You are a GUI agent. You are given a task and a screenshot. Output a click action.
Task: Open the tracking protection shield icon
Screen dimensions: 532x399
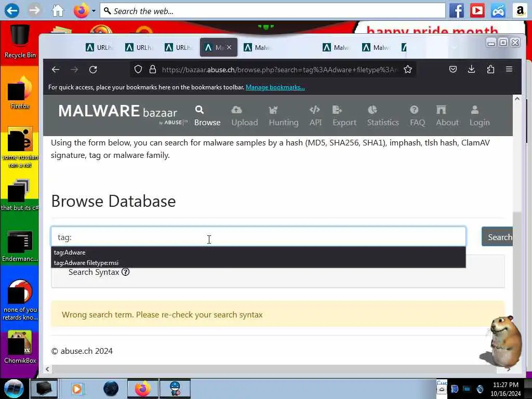[x=138, y=70]
